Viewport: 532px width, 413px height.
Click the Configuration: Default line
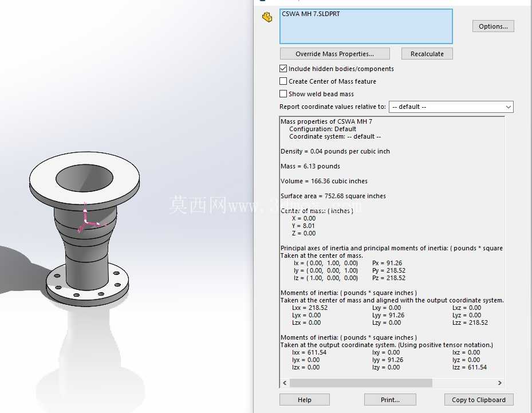click(322, 129)
